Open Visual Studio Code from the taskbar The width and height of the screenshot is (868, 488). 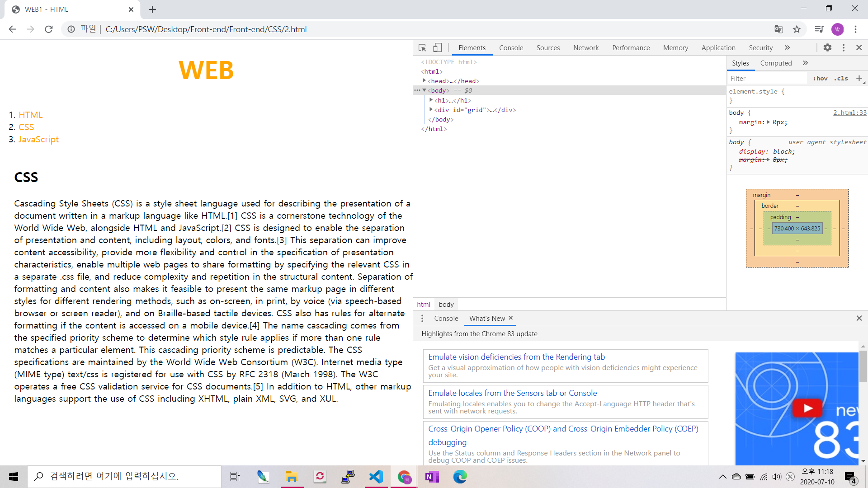[376, 477]
